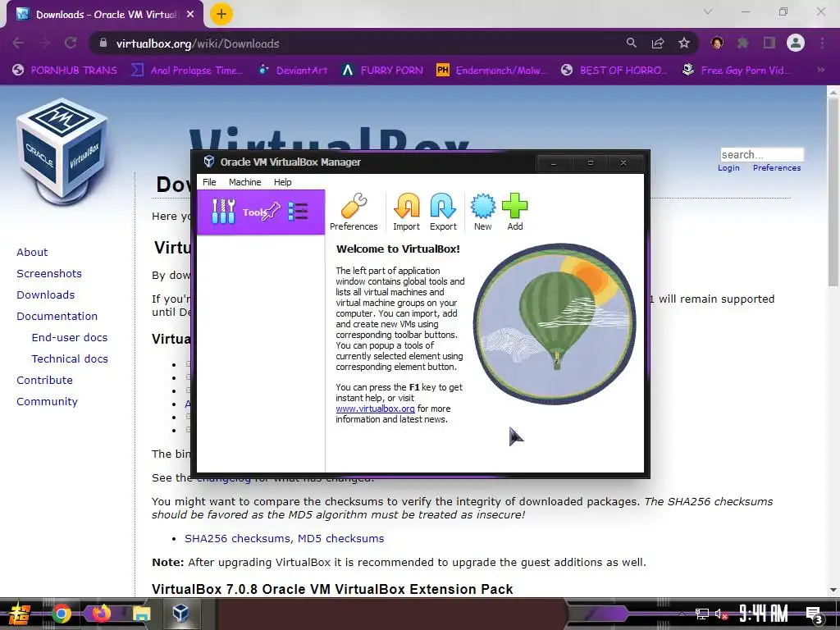This screenshot has height=630, width=840.
Task: Open End-user docs link
Action: coord(70,337)
